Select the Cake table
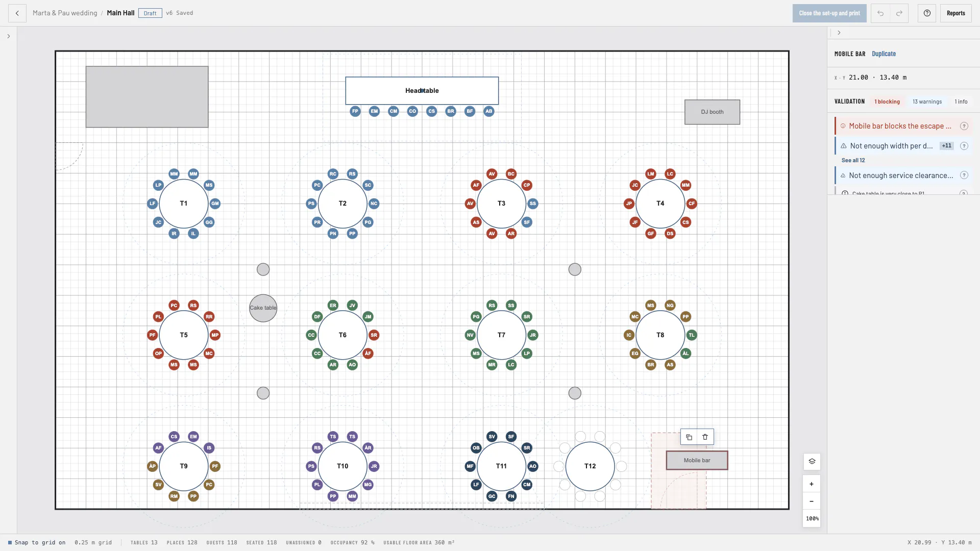 (x=263, y=308)
